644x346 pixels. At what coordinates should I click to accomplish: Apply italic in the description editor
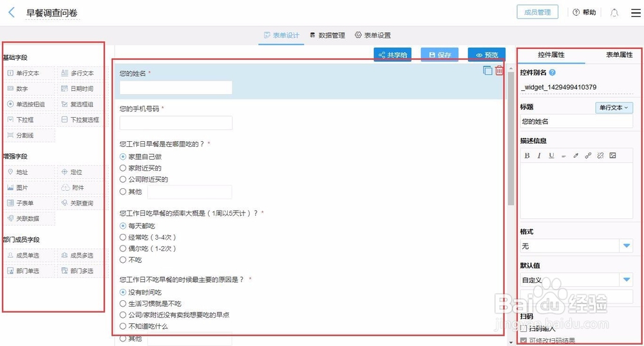point(539,155)
